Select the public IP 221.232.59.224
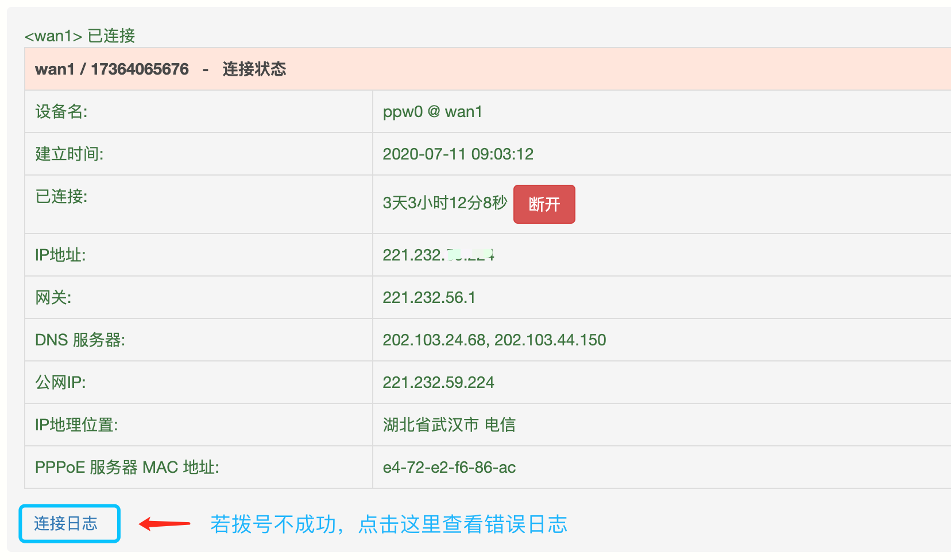The height and width of the screenshot is (560, 951). (438, 382)
